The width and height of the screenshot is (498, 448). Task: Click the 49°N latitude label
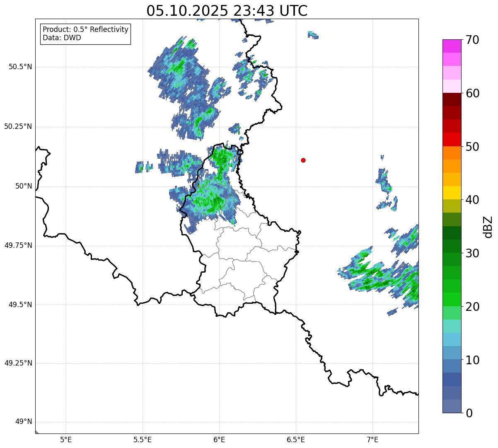[x=24, y=422]
